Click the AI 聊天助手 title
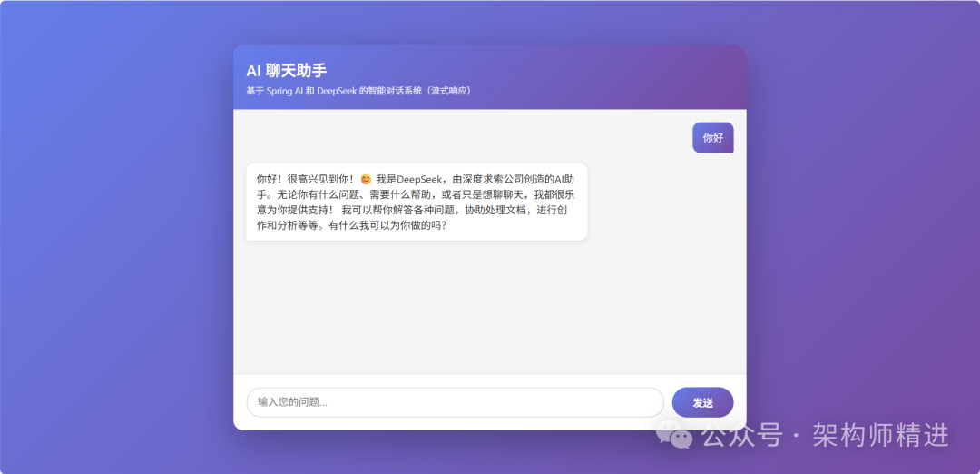 (x=286, y=71)
